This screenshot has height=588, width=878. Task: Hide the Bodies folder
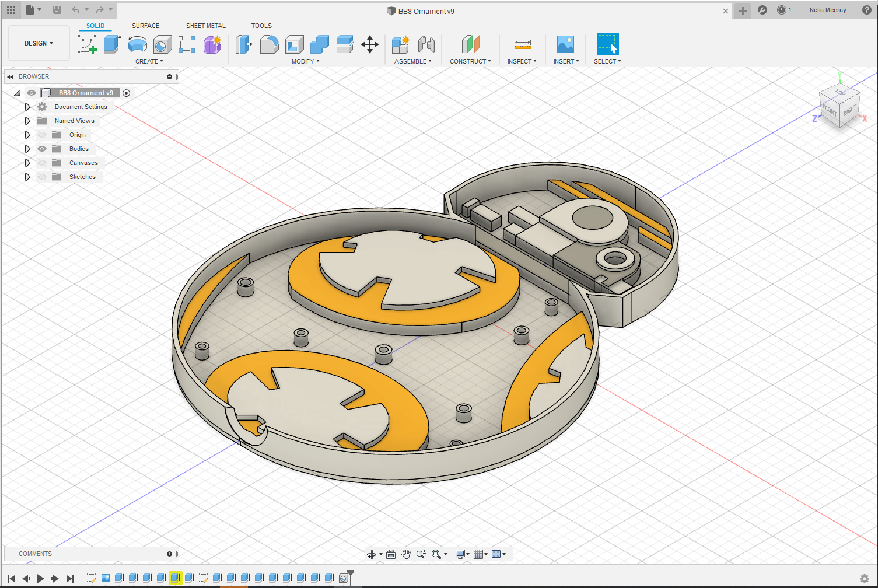[x=41, y=149]
